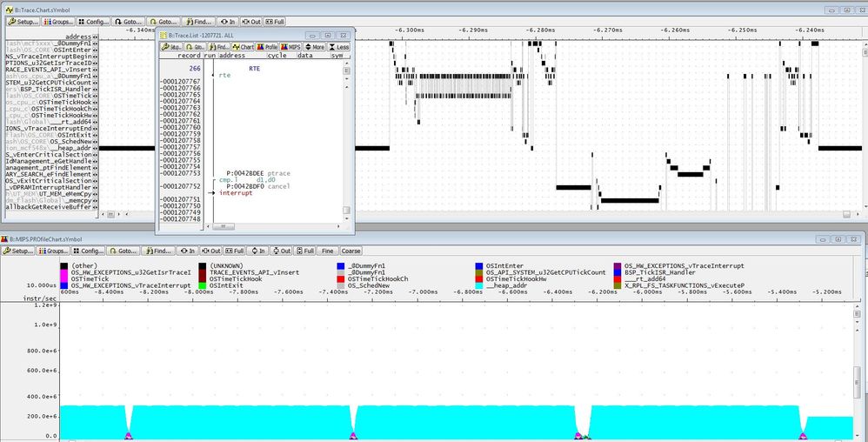Click Less in the Trace.List toolbar

[338, 47]
